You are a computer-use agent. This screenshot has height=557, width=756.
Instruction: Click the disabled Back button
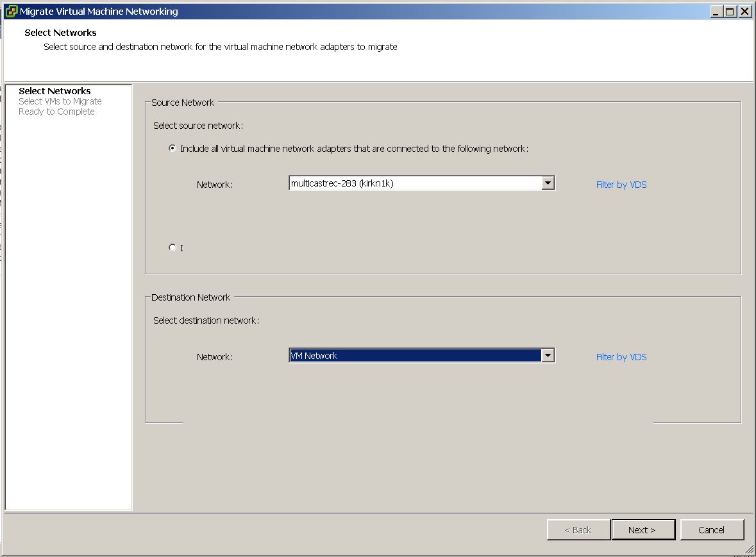578,530
